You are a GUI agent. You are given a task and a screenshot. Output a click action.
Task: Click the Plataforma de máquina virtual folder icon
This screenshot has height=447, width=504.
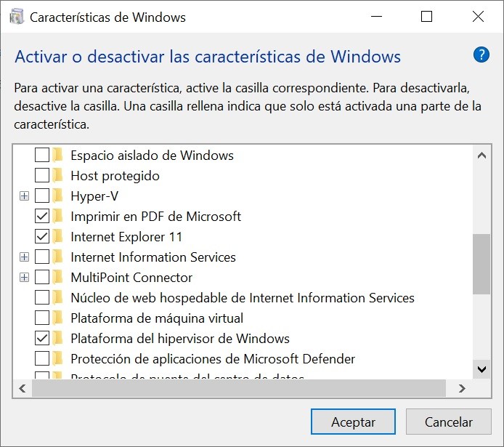point(58,318)
